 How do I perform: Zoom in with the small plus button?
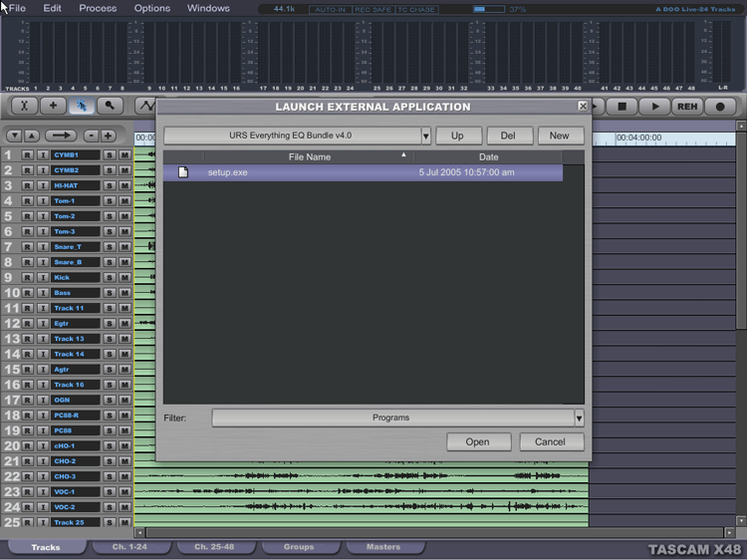pos(109,136)
